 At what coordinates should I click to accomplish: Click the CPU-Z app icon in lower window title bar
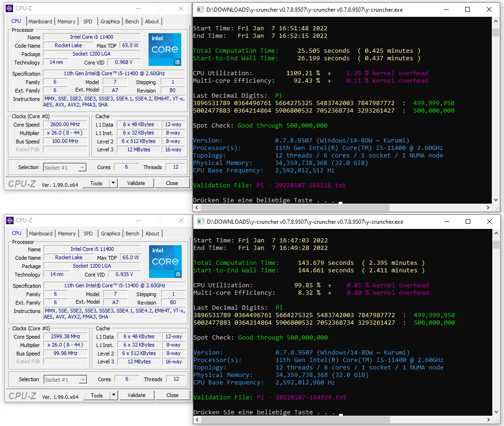click(x=10, y=220)
